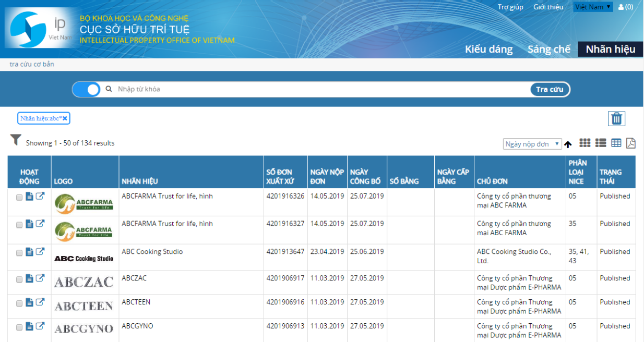
Task: Select the ABCGYNO row checkbox
Action: (19, 327)
